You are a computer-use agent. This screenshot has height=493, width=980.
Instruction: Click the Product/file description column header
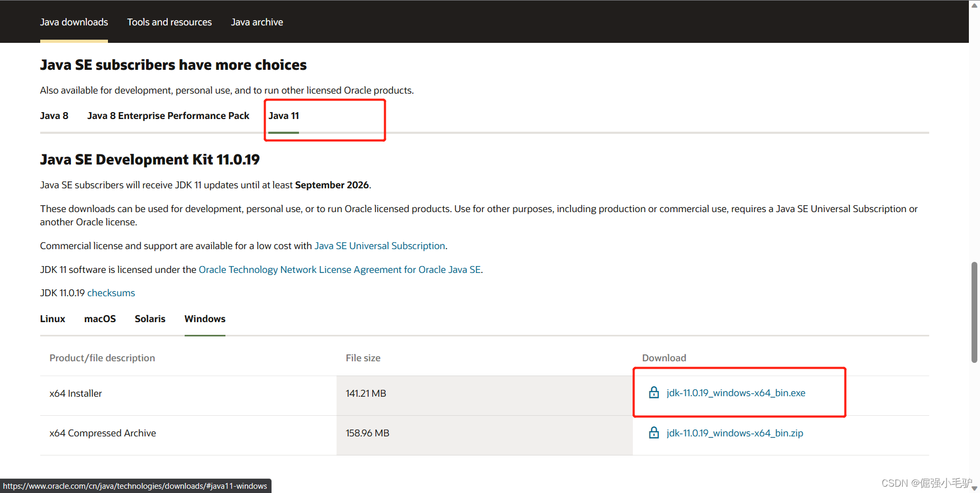[x=102, y=358]
